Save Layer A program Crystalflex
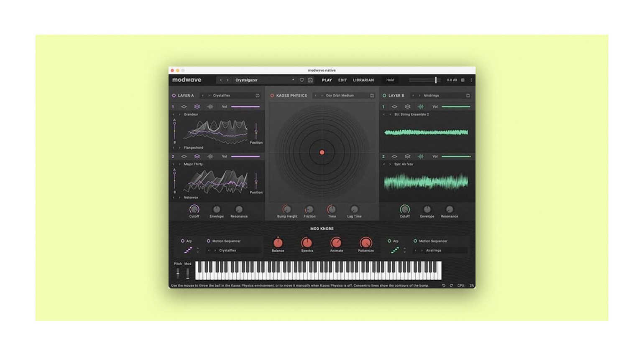Image resolution: width=644 pixels, height=355 pixels. coord(258,96)
